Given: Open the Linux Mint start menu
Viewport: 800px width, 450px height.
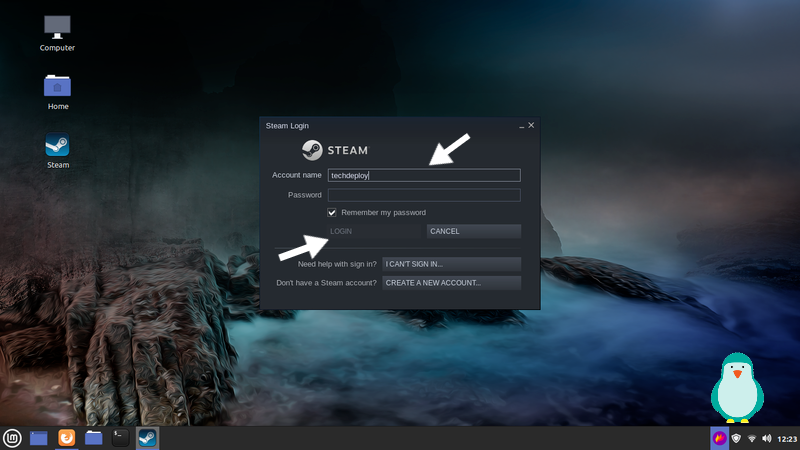Looking at the screenshot, I should (12, 438).
